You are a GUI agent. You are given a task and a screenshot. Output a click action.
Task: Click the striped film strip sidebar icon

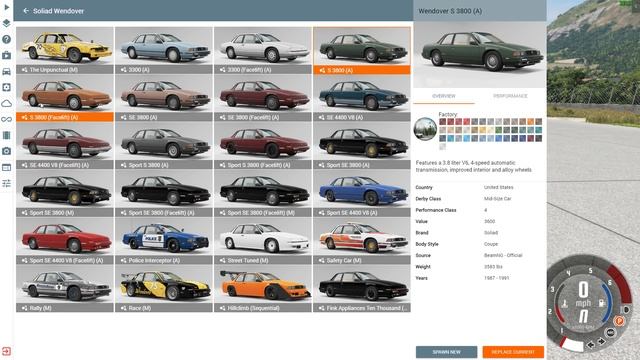click(7, 135)
